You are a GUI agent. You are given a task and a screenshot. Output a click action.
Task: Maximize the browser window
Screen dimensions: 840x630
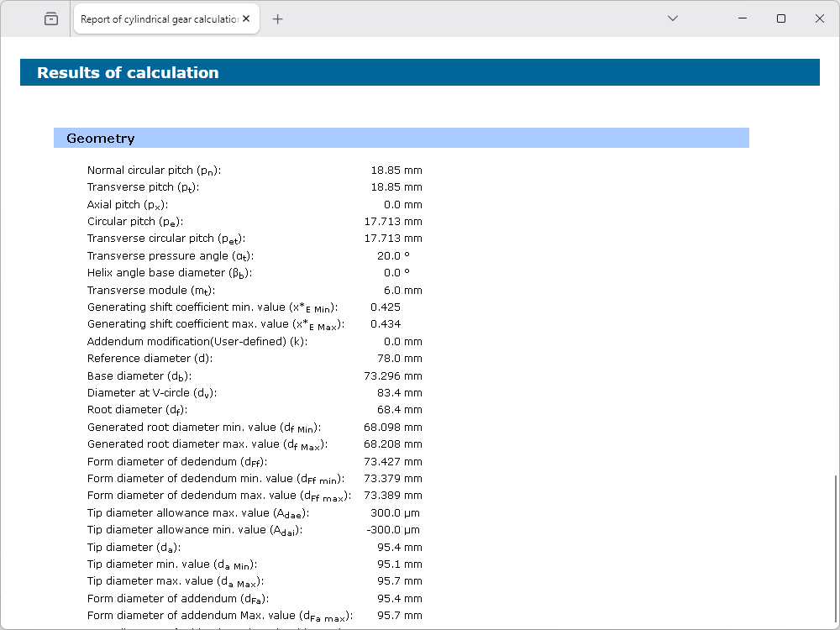781,18
